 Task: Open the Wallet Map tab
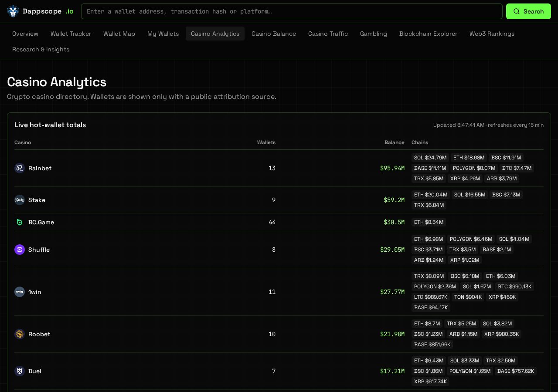point(119,34)
